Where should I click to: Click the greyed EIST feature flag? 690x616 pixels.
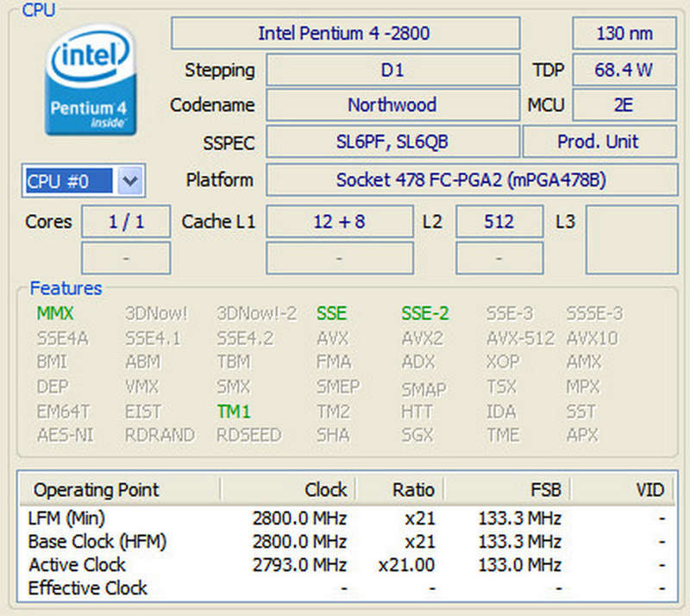pos(143,412)
